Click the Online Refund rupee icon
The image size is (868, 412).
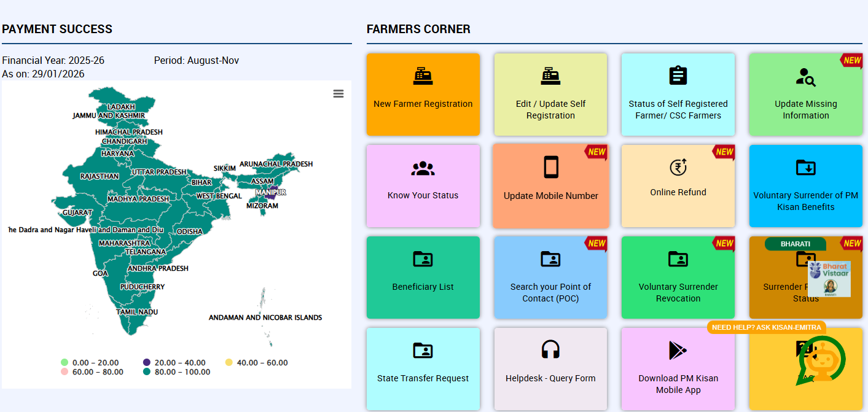(x=678, y=167)
